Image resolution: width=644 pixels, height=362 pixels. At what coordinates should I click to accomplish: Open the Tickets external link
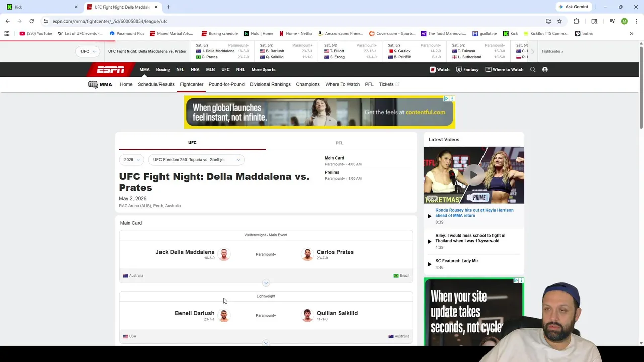tap(389, 84)
